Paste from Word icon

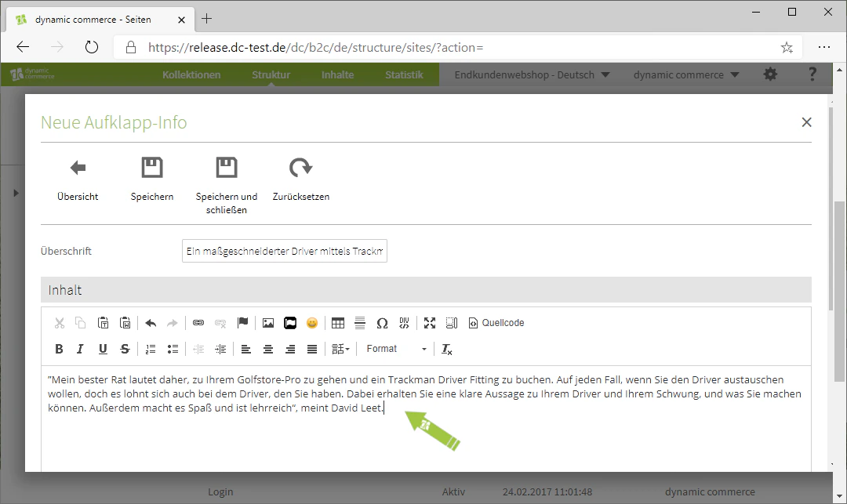[x=125, y=323]
